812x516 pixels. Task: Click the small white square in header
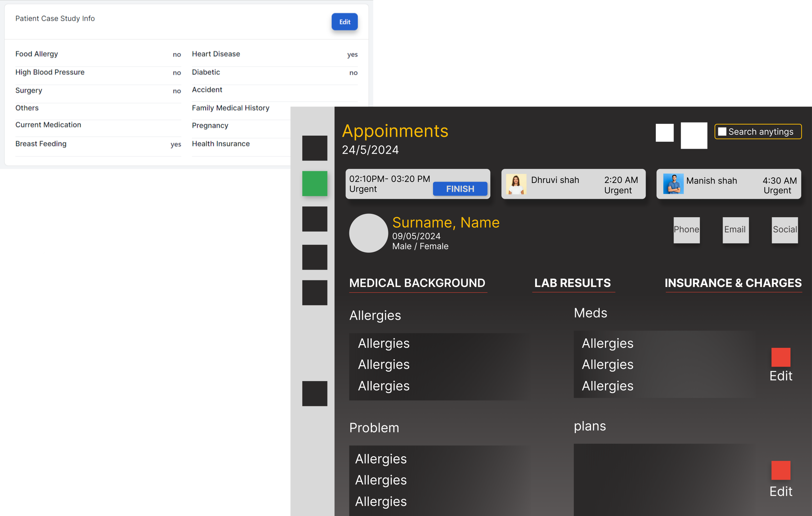[x=664, y=133]
